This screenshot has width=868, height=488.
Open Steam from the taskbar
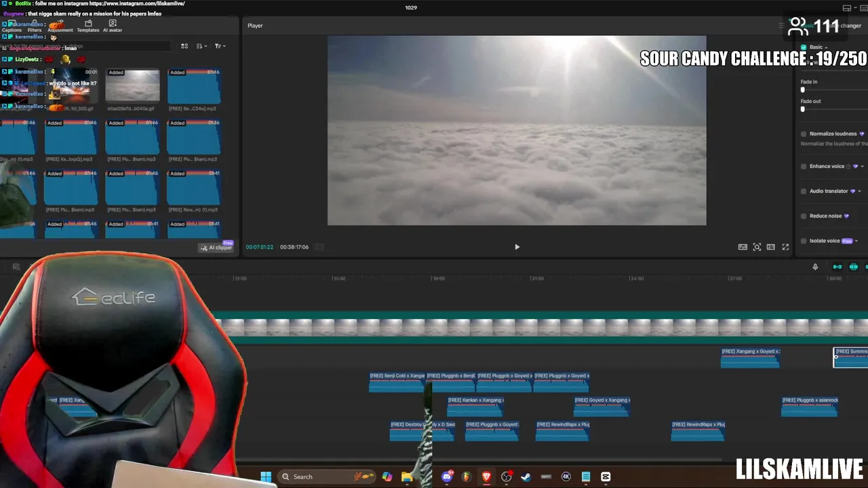526,476
